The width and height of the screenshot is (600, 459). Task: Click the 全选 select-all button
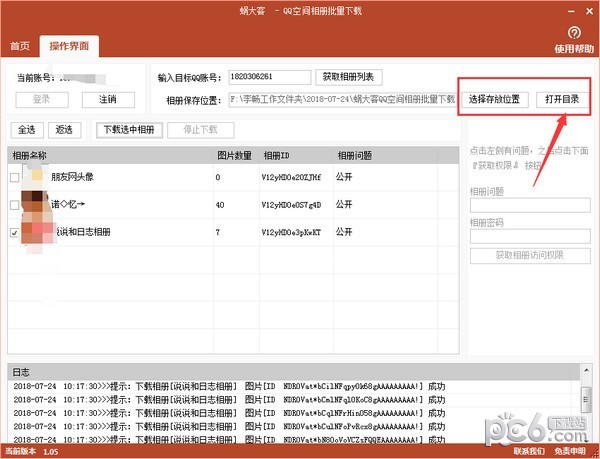coord(27,130)
